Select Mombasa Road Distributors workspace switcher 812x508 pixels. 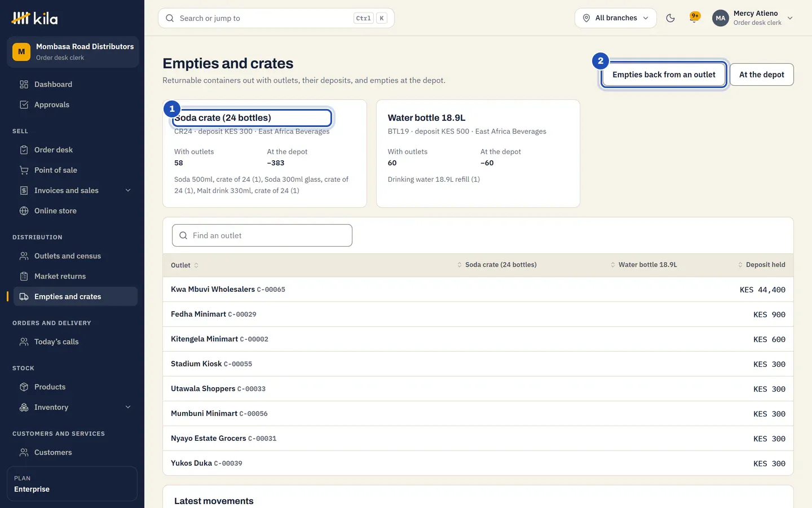73,52
